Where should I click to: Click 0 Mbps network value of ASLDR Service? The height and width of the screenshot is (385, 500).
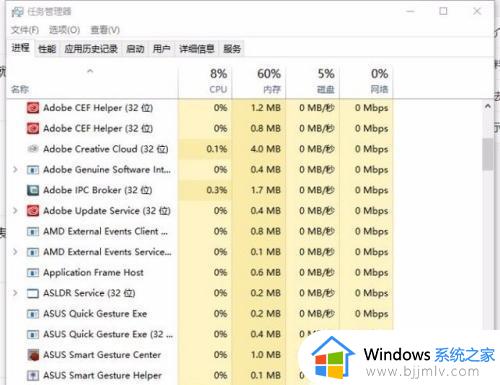[x=372, y=293]
